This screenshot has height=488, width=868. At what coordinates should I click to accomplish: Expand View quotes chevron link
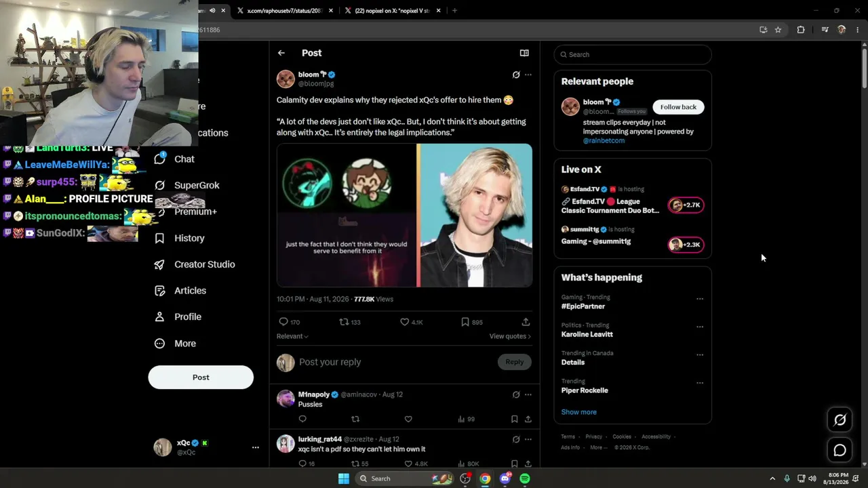[x=510, y=336]
